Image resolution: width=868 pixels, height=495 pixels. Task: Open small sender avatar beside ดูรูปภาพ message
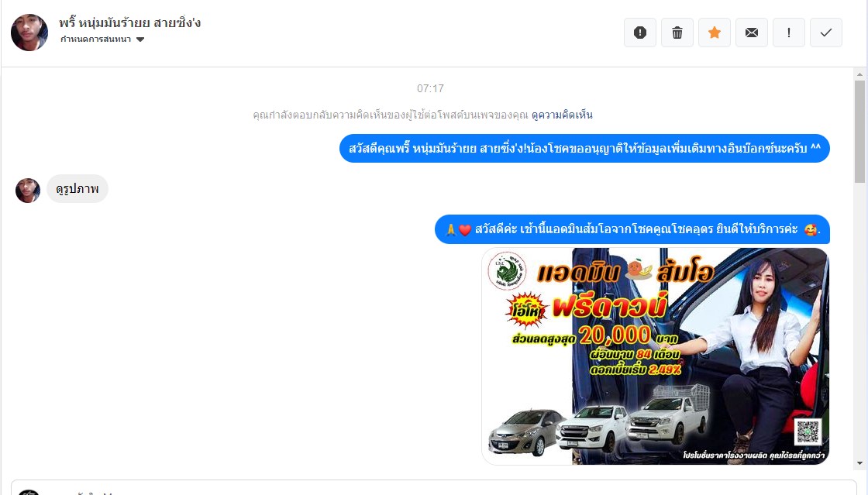click(x=28, y=191)
